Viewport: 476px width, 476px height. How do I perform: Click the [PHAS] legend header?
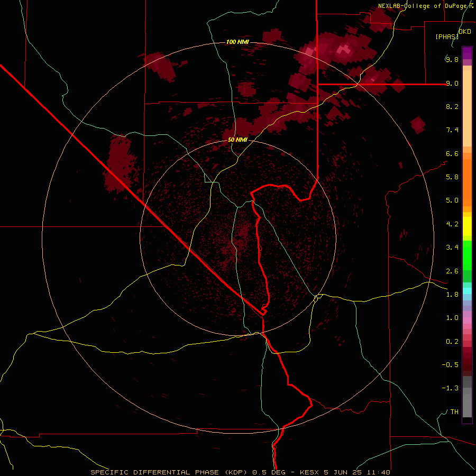446,36
